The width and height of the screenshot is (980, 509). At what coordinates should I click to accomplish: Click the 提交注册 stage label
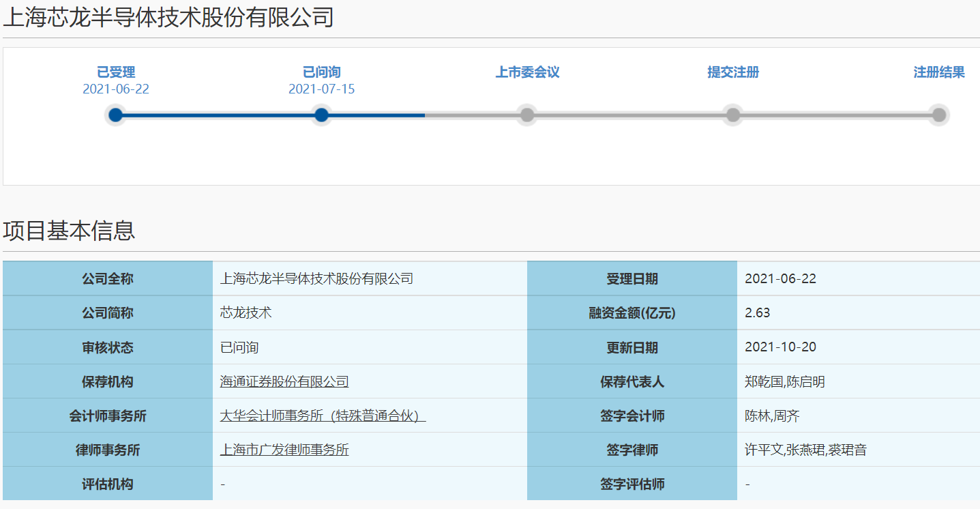(x=732, y=72)
